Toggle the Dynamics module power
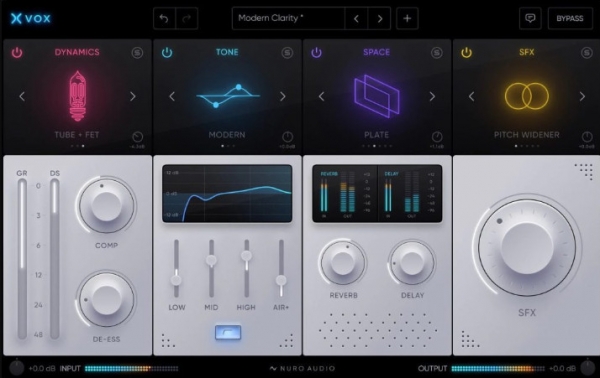600x378 pixels. [17, 52]
